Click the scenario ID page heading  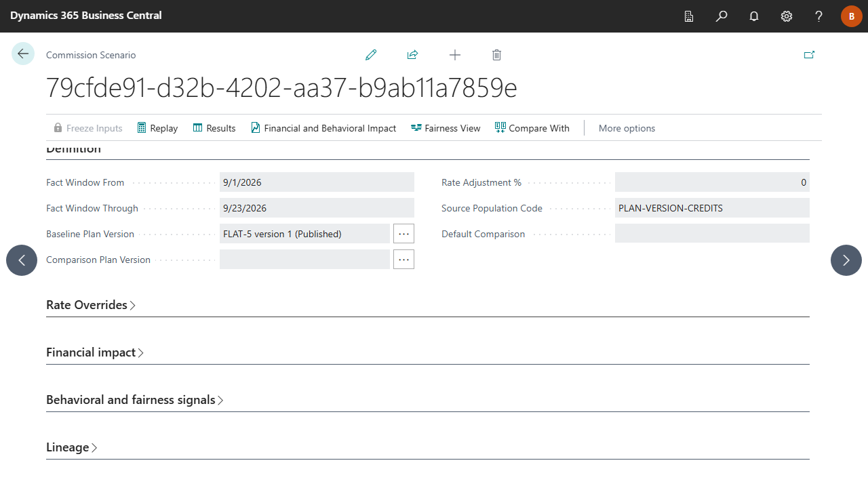pyautogui.click(x=281, y=88)
